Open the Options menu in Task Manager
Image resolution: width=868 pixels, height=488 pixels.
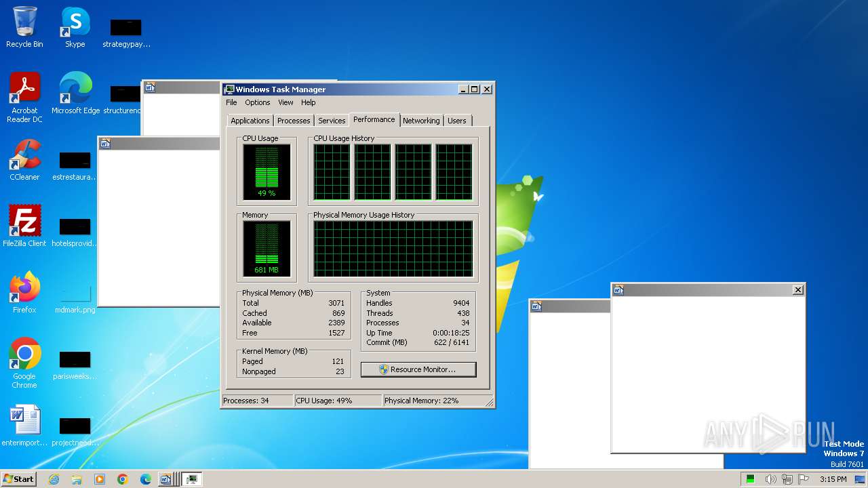[258, 102]
